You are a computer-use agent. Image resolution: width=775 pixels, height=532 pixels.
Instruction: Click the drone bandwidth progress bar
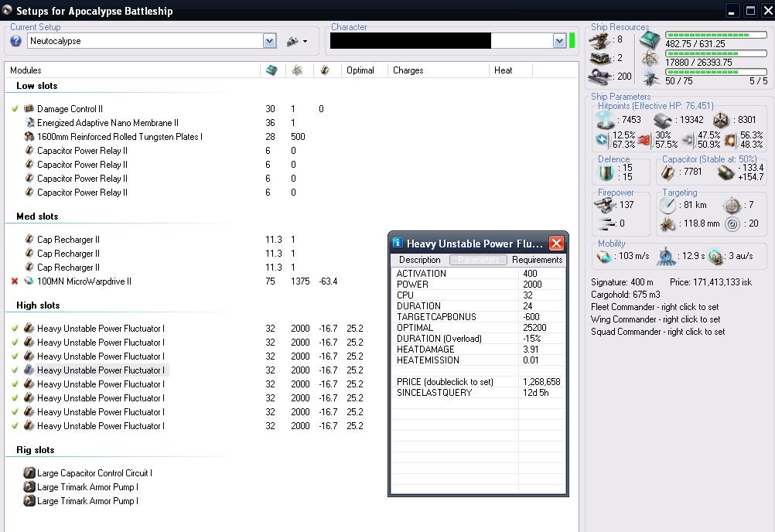click(x=715, y=72)
